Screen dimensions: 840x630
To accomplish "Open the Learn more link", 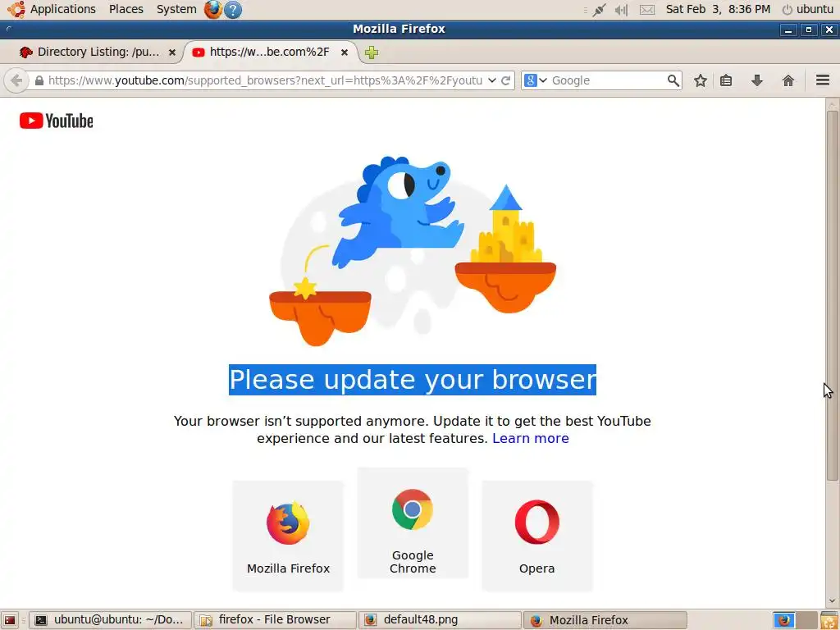I will click(531, 438).
